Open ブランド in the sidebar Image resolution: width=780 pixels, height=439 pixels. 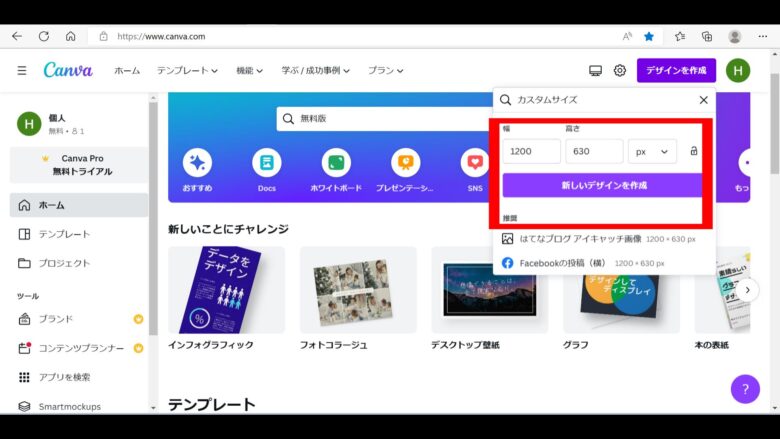79,319
